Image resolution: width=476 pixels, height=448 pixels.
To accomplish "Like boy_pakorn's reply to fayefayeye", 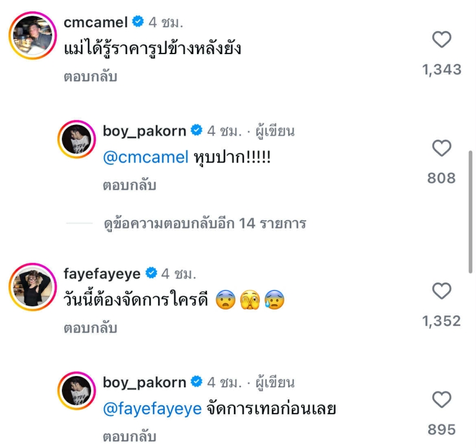I will [441, 400].
